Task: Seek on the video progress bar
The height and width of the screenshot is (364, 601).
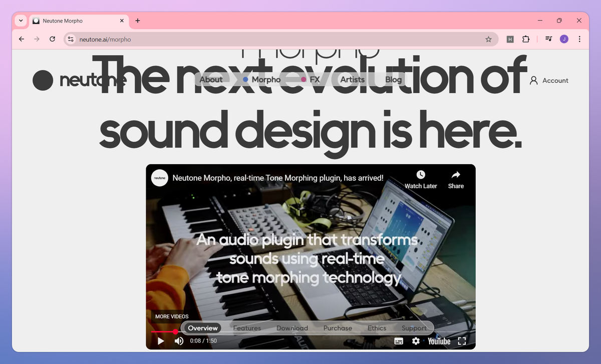Action: tap(311, 331)
